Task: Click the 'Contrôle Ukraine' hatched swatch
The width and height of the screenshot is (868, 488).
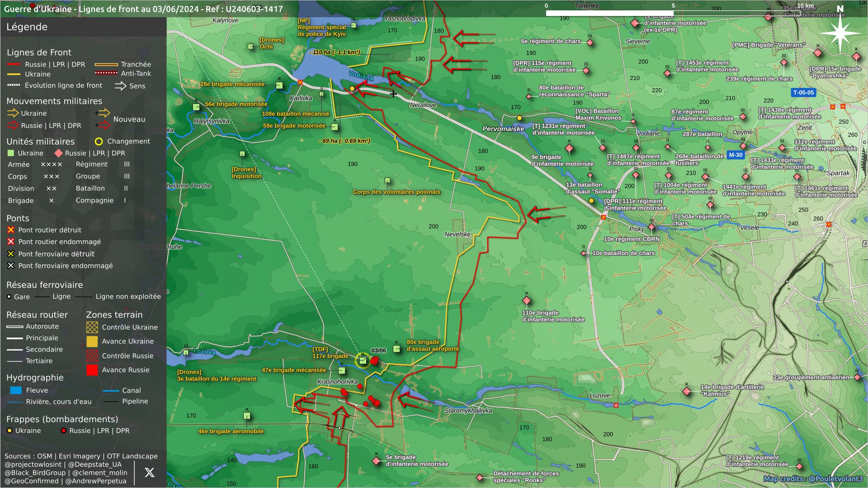Action: point(92,327)
